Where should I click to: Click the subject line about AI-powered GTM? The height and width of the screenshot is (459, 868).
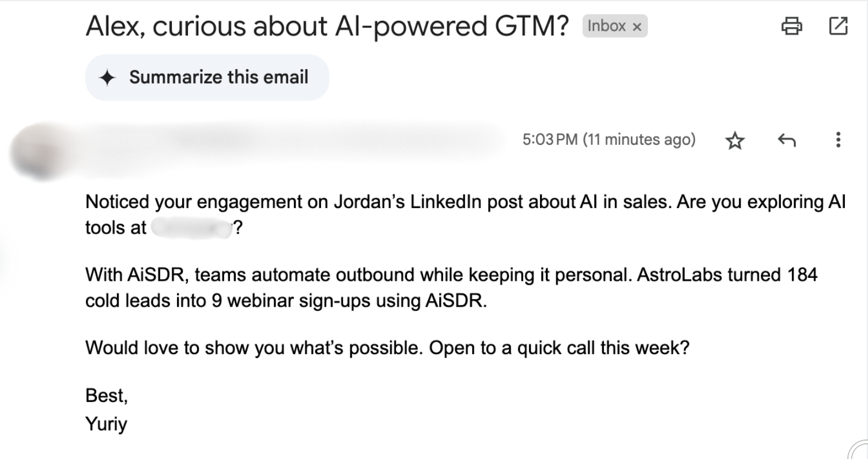[x=327, y=26]
